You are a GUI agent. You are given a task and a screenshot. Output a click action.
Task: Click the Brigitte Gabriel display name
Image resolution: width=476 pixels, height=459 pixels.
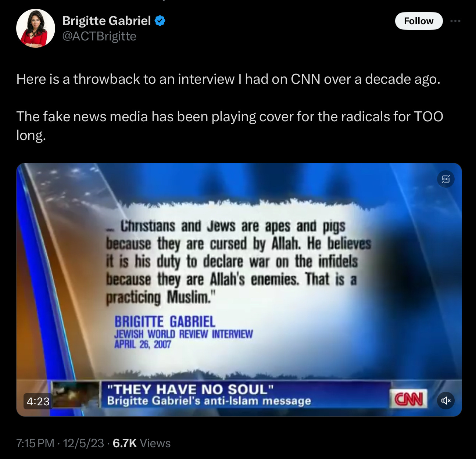(107, 21)
